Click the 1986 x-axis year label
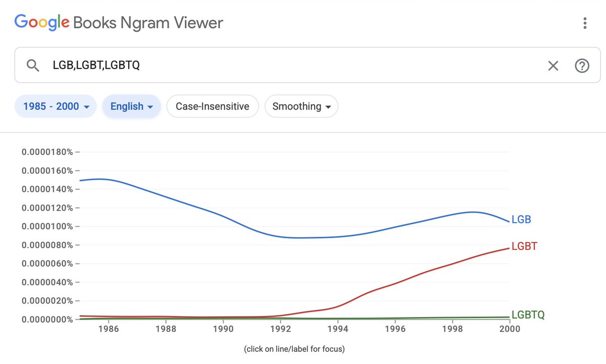This screenshot has width=606, height=364. [x=109, y=329]
